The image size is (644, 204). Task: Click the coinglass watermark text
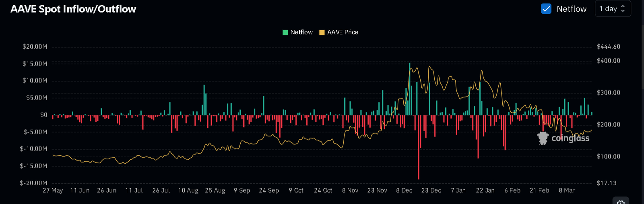coord(570,138)
